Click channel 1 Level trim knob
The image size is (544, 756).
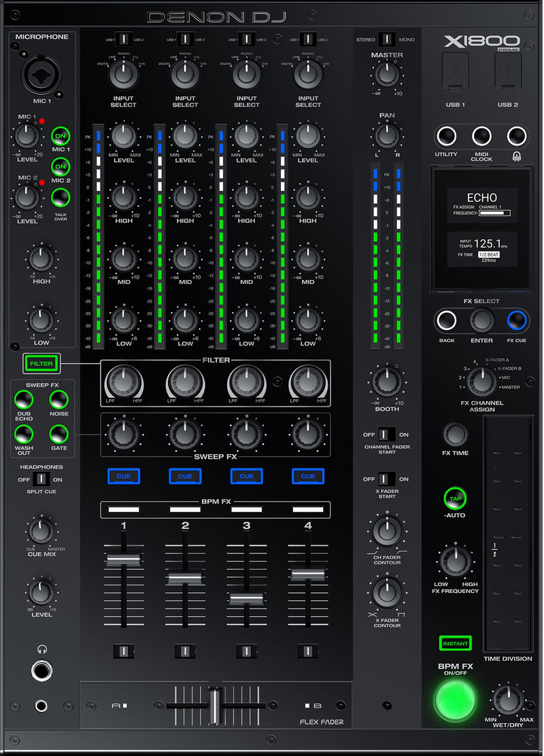tap(124, 136)
